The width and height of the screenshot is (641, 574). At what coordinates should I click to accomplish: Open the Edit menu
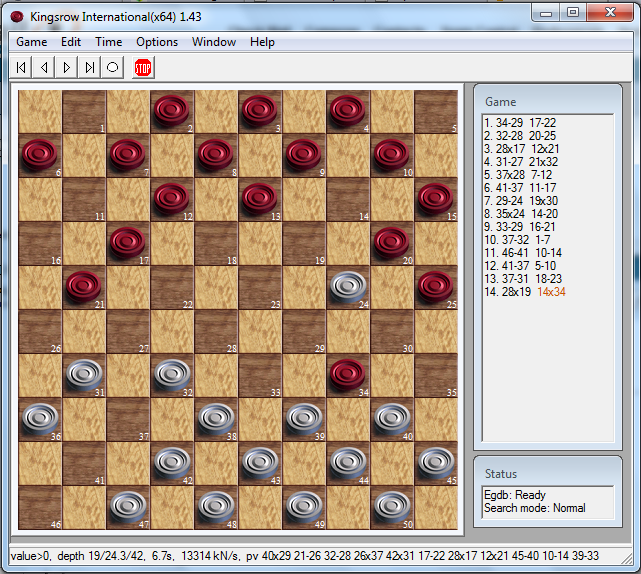point(71,42)
